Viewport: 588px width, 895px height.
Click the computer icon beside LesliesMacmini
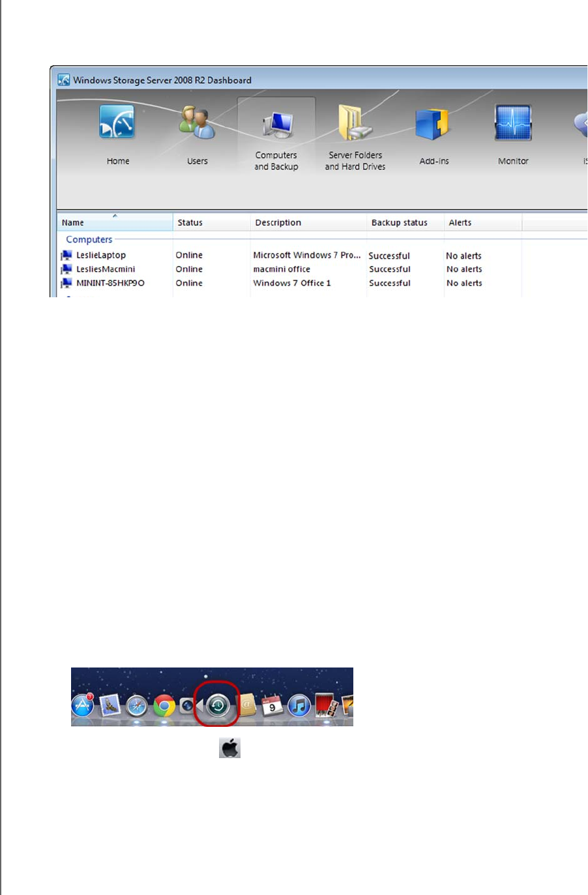pyautogui.click(x=66, y=269)
